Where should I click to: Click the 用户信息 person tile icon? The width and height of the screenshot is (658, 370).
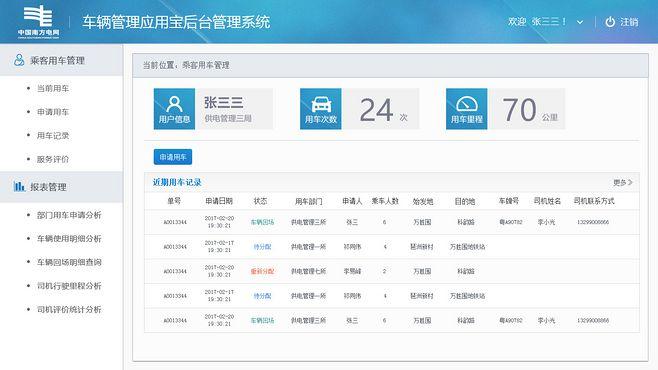[x=174, y=109]
